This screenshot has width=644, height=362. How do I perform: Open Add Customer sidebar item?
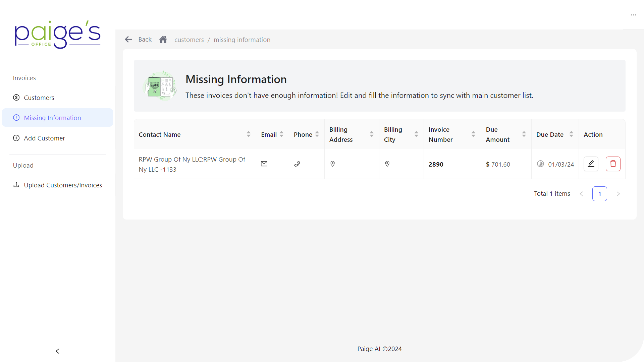44,138
